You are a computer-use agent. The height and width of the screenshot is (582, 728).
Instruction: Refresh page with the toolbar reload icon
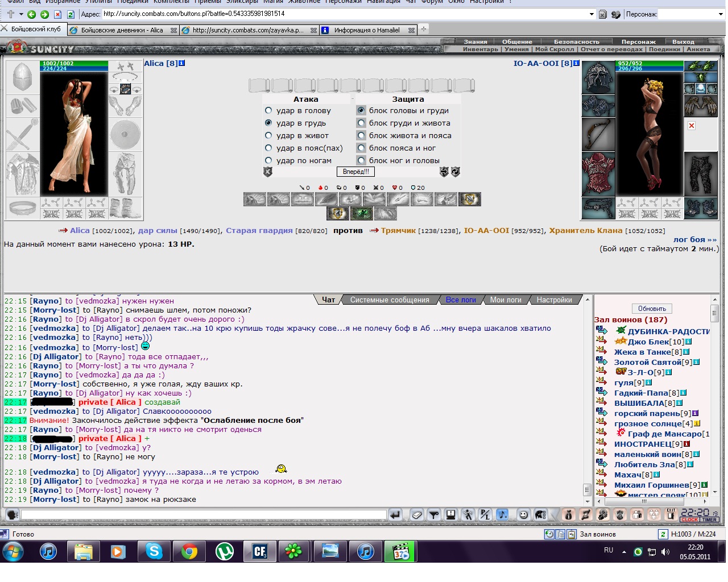(71, 14)
